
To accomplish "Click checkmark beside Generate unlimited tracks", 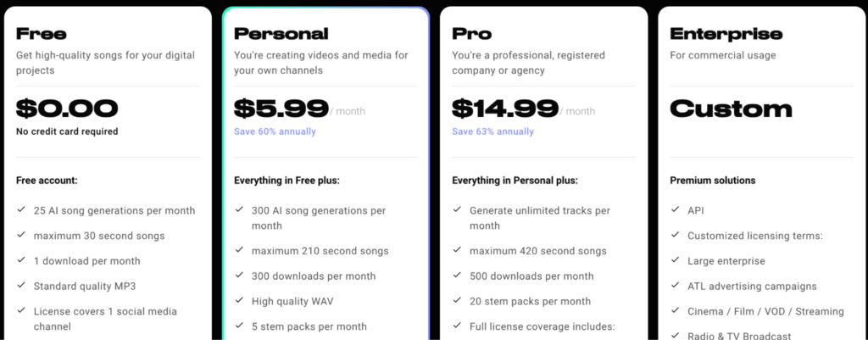I will pyautogui.click(x=457, y=210).
